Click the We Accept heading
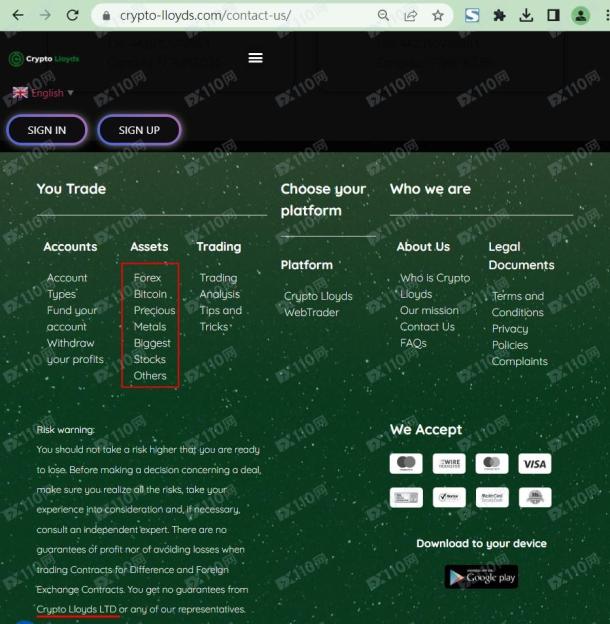This screenshot has width=610, height=624. click(x=426, y=429)
